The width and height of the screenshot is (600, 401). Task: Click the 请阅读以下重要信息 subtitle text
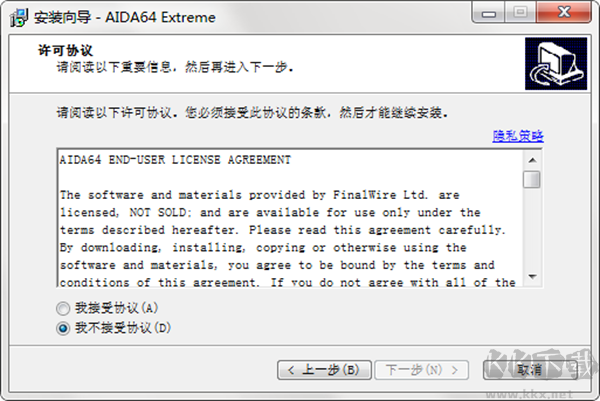point(175,66)
